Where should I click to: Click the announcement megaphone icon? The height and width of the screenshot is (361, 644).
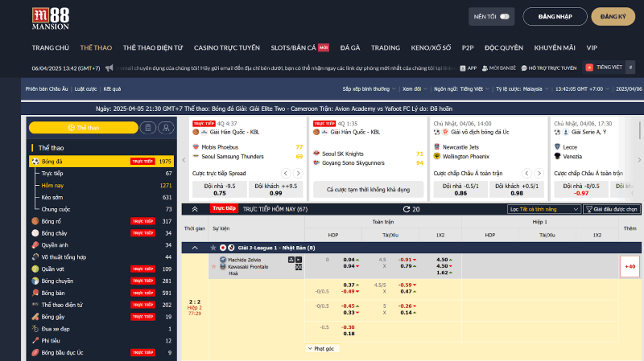pyautogui.click(x=109, y=68)
